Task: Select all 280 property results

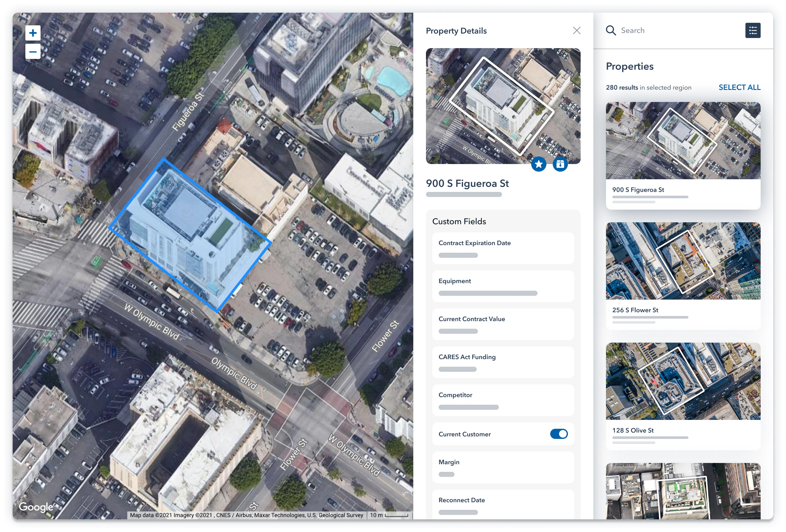Action: (739, 87)
